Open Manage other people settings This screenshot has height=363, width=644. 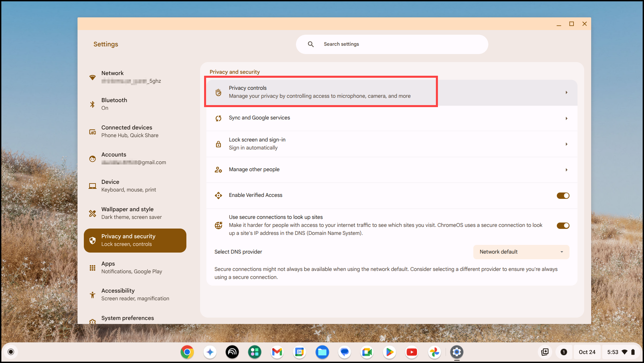coord(391,169)
